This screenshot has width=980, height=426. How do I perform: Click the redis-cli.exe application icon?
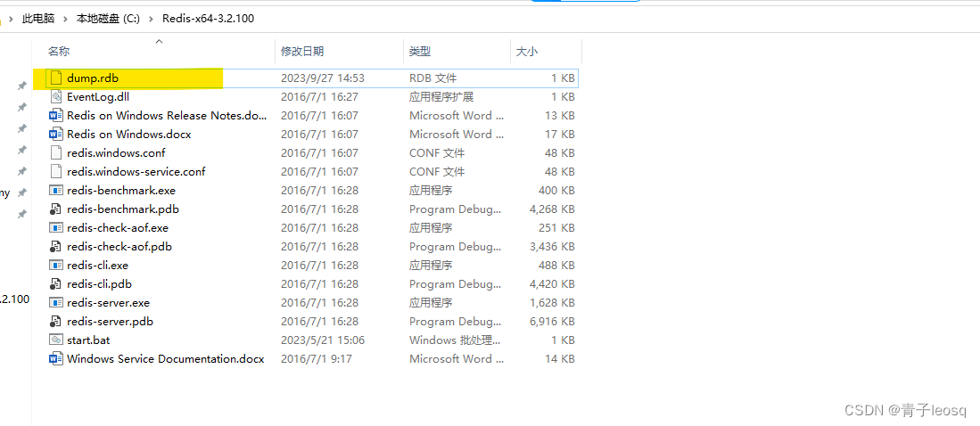point(56,266)
